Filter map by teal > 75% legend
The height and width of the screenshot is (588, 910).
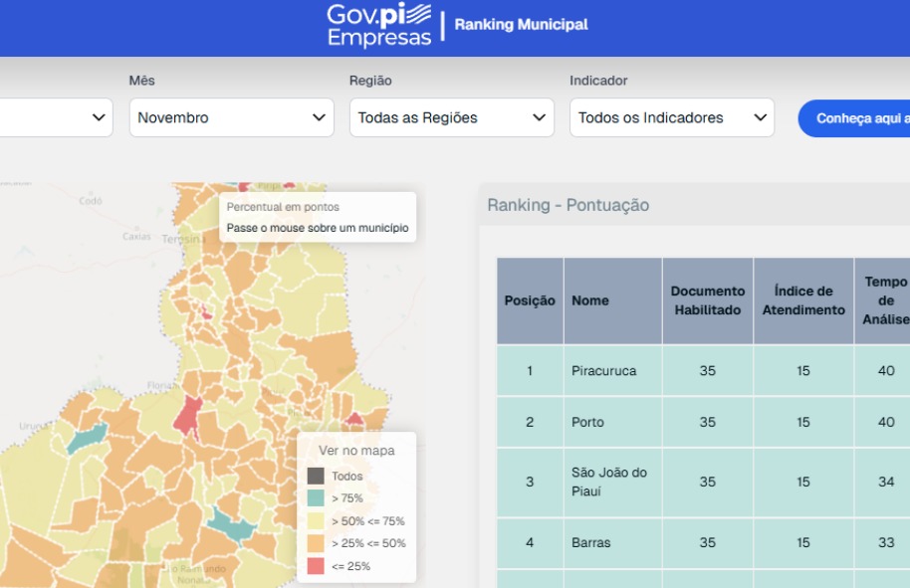[x=316, y=498]
